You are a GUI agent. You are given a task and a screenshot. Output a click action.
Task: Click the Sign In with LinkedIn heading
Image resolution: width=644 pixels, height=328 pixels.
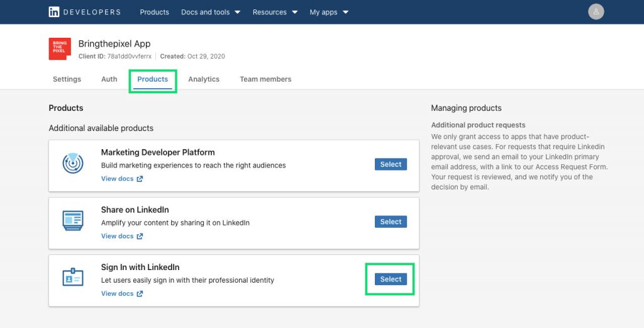(140, 268)
